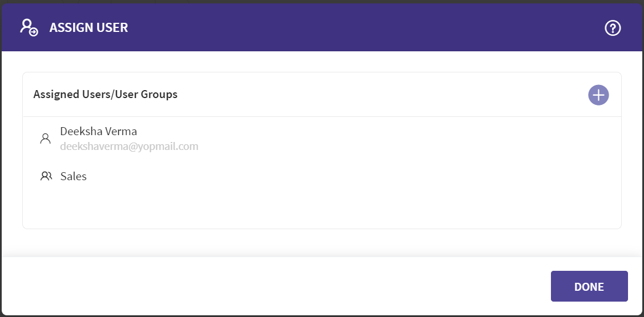Select the Deeksha Verma name text
Screen dimensions: 644x317
(98, 131)
